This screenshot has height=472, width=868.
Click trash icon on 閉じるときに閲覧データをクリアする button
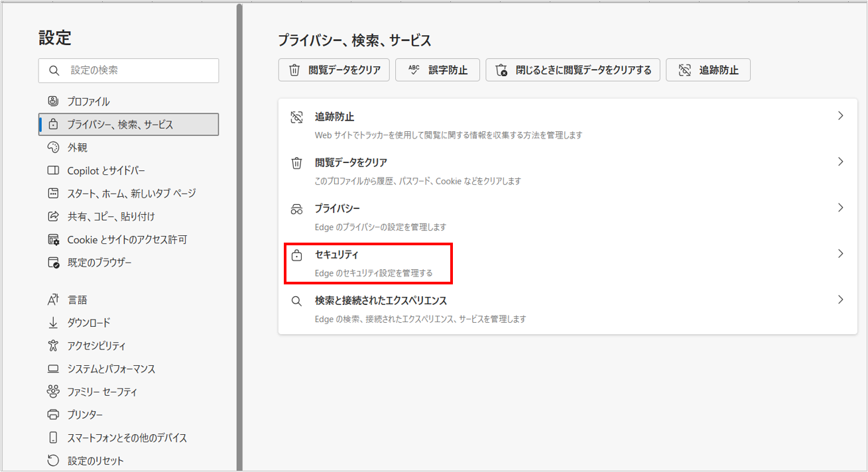point(502,70)
